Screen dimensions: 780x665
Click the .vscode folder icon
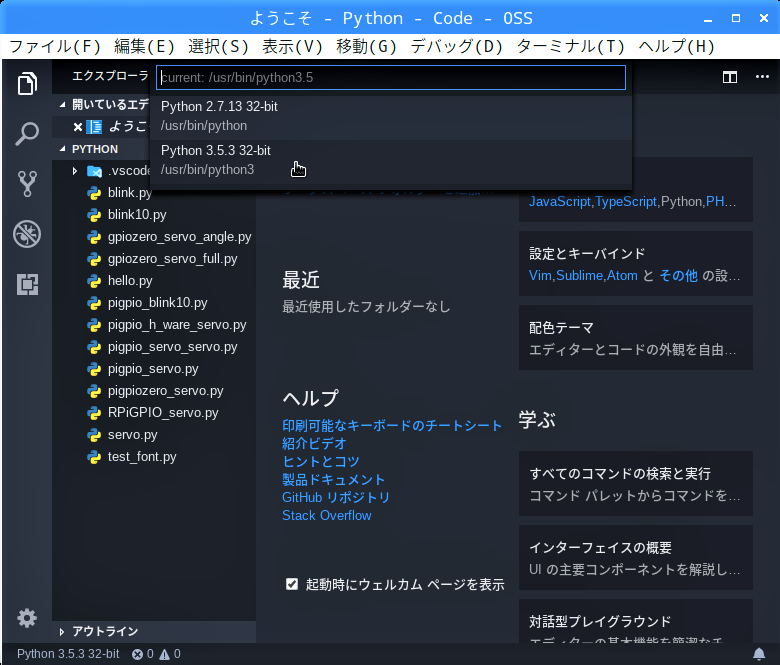94,171
